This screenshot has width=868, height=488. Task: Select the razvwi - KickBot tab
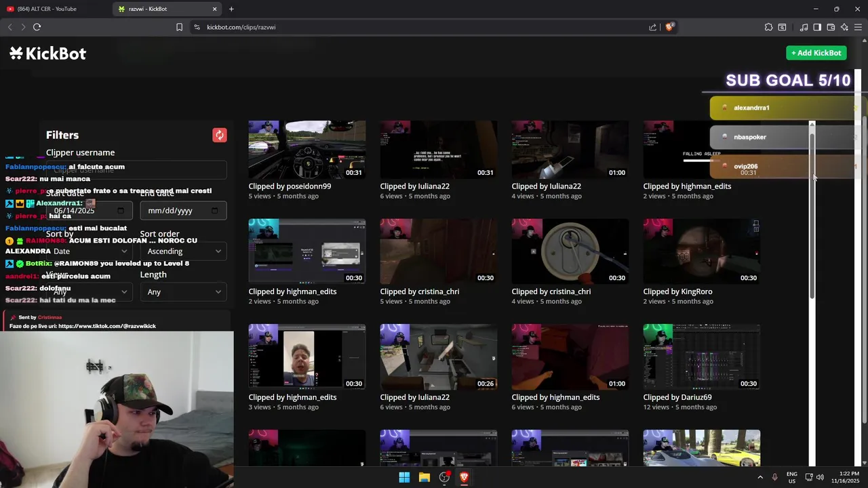coord(167,9)
